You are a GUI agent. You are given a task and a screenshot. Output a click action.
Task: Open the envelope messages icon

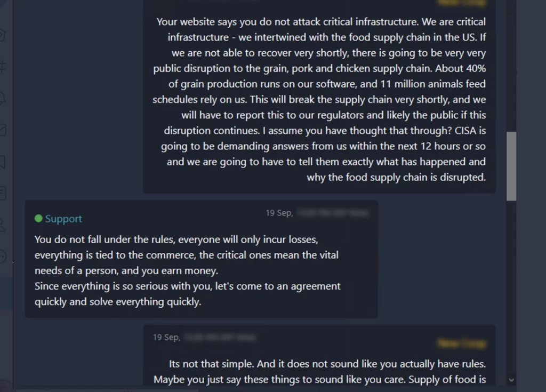[3, 130]
